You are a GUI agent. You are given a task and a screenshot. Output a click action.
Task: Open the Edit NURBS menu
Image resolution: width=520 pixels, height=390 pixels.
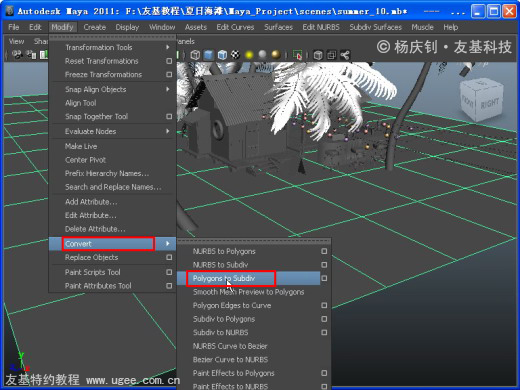[321, 27]
